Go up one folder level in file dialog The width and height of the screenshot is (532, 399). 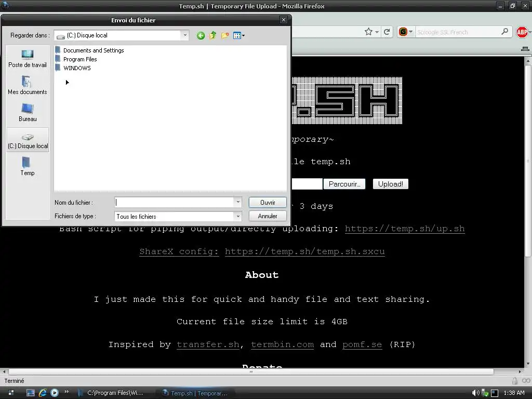pyautogui.click(x=212, y=35)
